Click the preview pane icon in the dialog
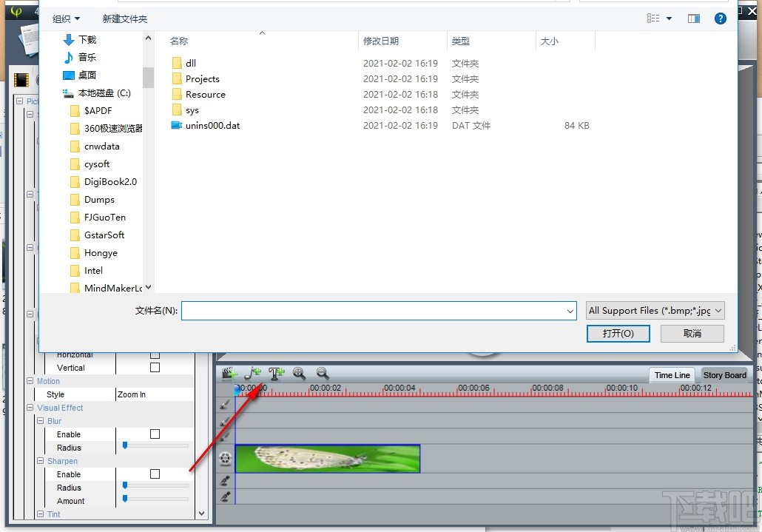The image size is (762, 532). click(x=693, y=18)
